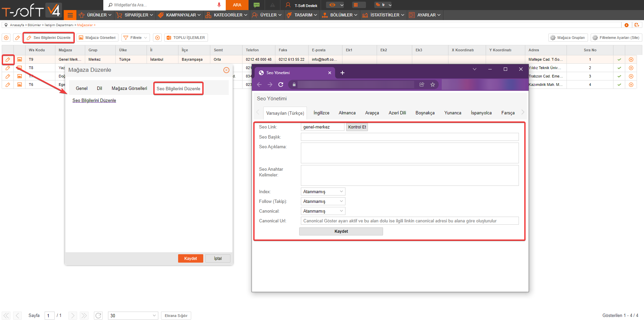This screenshot has width=644, height=325.
Task: Click the toolbar delete circle-x icon
Action: [x=157, y=38]
